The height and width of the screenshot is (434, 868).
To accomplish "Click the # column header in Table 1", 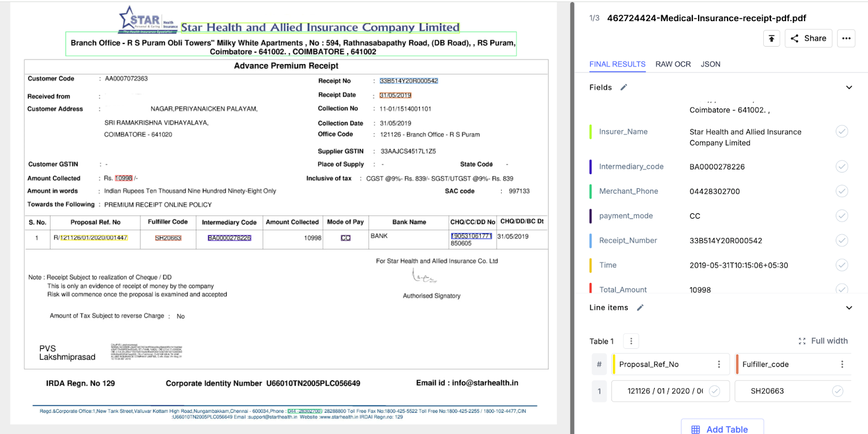I will tap(599, 365).
